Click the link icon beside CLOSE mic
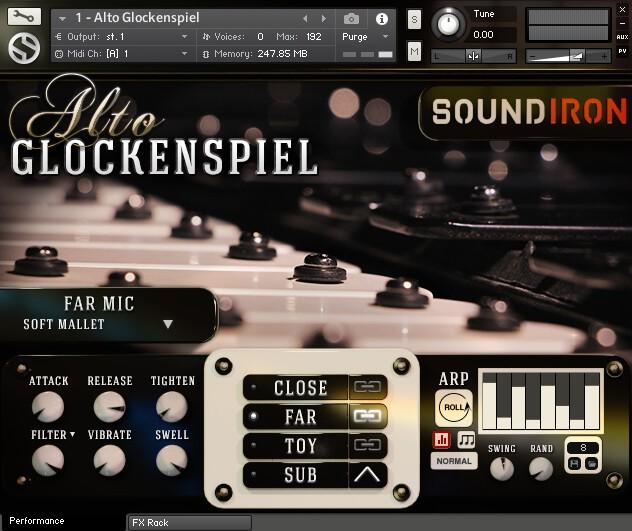632x531 pixels. pyautogui.click(x=367, y=387)
